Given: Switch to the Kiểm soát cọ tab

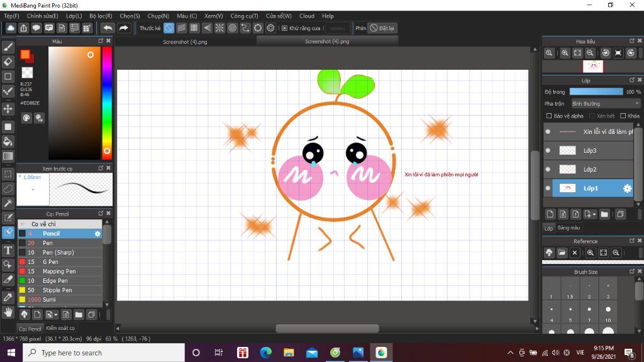Looking at the screenshot, I should (60, 328).
